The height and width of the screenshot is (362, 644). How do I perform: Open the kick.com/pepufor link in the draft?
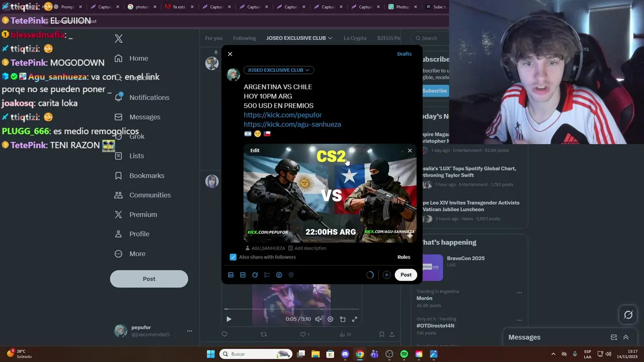pyautogui.click(x=283, y=115)
